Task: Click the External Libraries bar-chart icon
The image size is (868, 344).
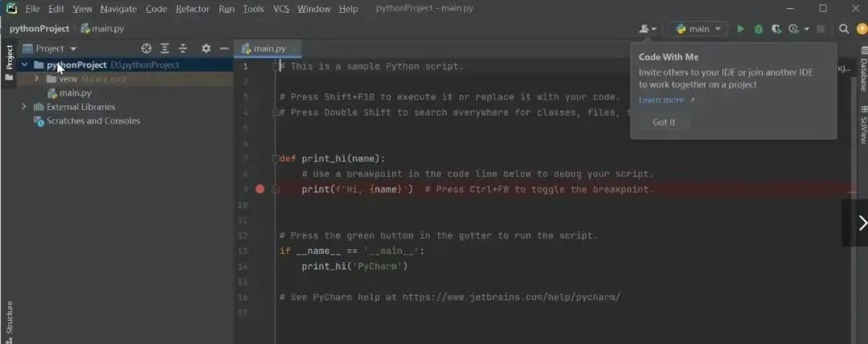Action: pos(39,107)
